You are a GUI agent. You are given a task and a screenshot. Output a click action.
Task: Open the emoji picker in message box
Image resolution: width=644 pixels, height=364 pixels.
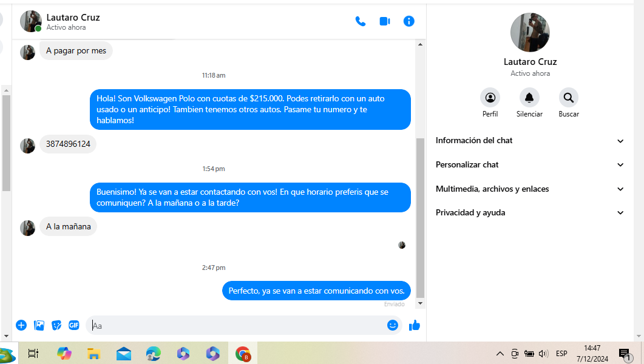tap(393, 325)
